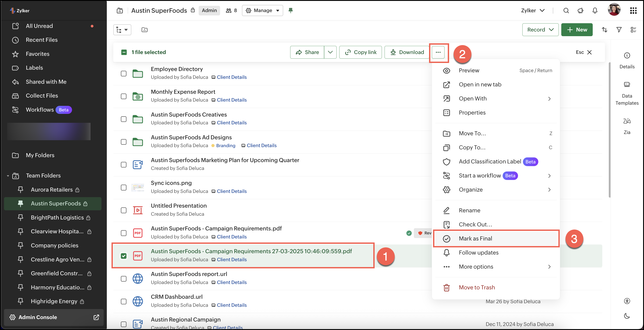The image size is (644, 330).
Task: Click the filter funnel icon
Action: (619, 30)
